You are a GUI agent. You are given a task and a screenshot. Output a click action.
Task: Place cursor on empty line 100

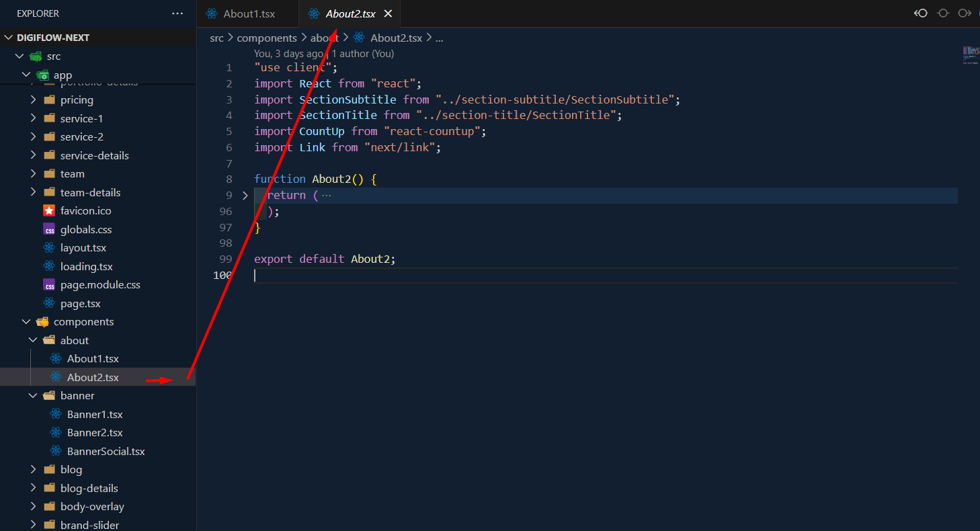coord(605,276)
